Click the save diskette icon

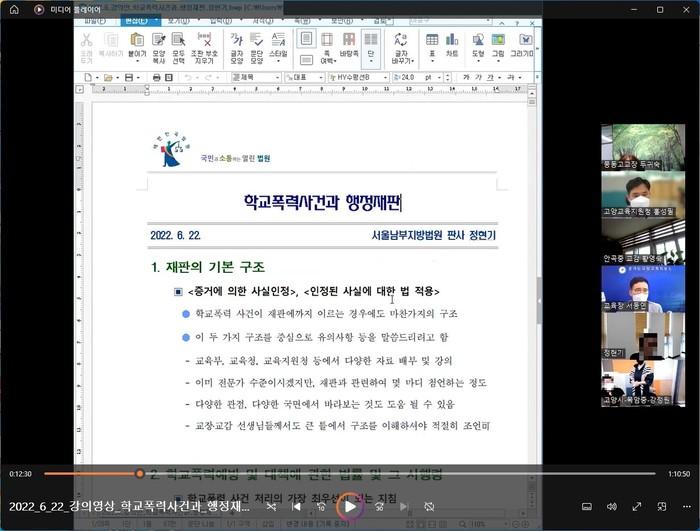pyautogui.click(x=129, y=77)
